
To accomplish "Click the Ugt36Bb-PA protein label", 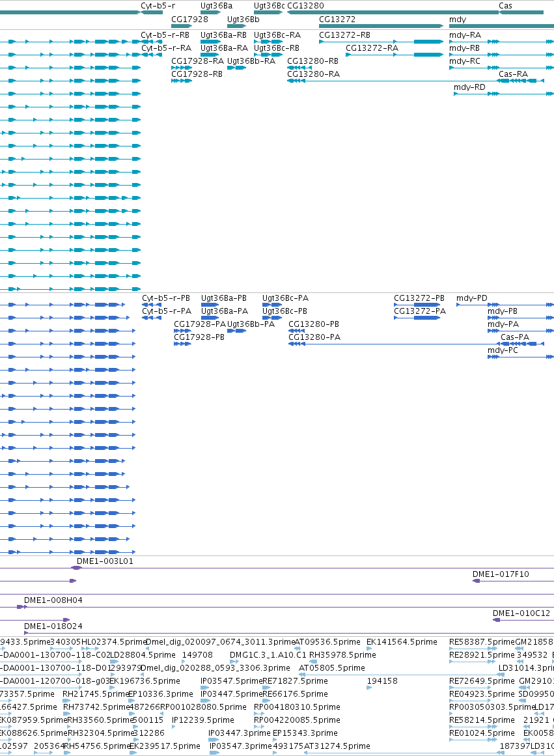I will [251, 324].
